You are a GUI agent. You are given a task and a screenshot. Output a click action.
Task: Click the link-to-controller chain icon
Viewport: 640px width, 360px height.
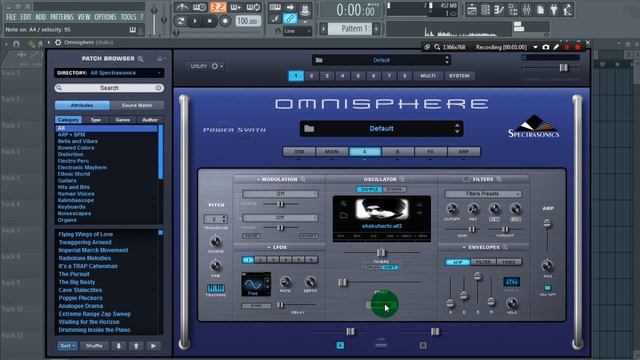click(x=290, y=19)
